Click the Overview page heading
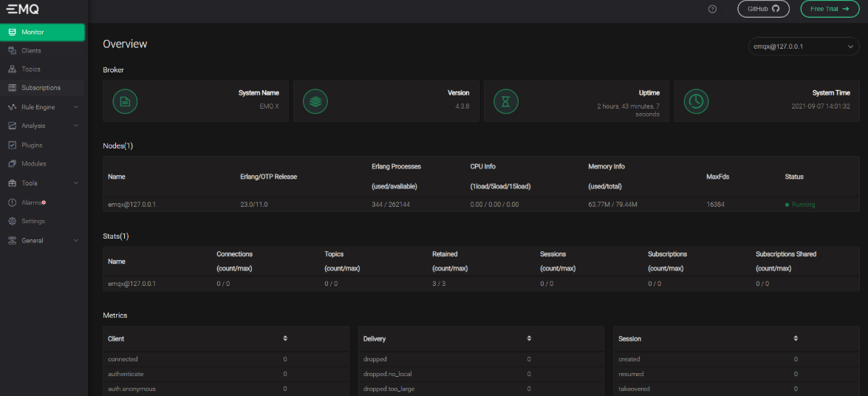868x396 pixels. coord(125,44)
